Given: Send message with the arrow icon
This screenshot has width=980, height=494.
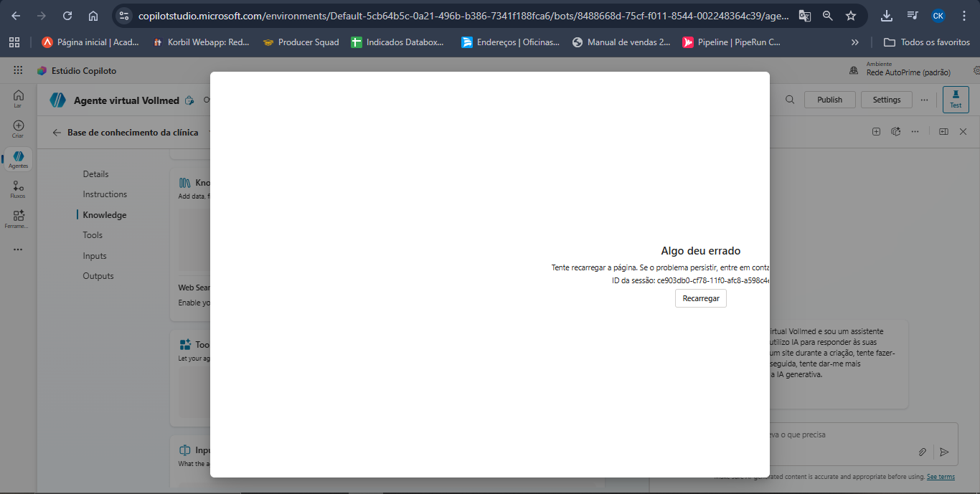Looking at the screenshot, I should 944,452.
